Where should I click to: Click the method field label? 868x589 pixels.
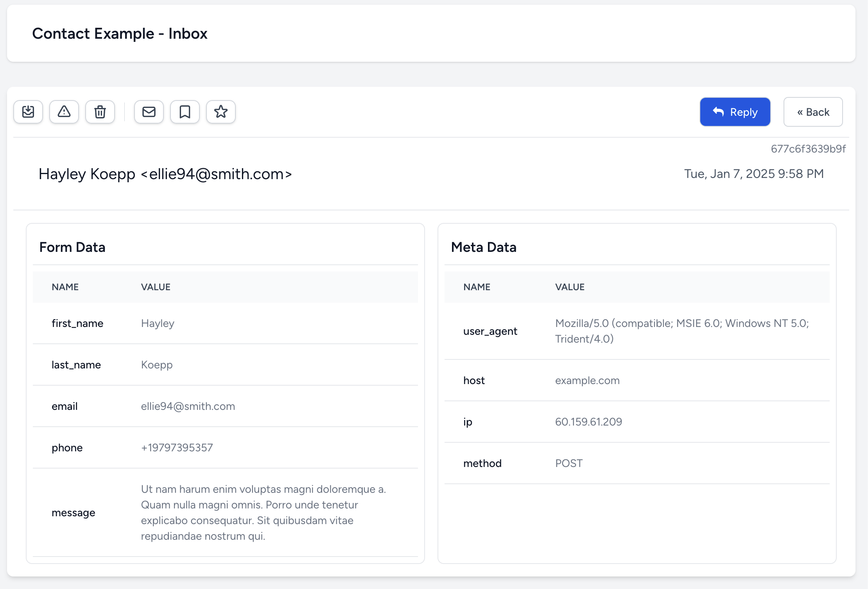(482, 463)
